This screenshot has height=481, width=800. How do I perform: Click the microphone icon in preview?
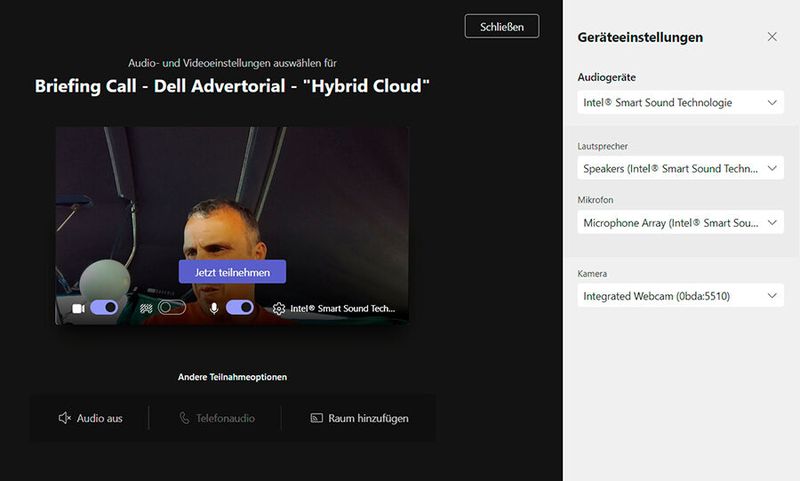click(x=214, y=308)
